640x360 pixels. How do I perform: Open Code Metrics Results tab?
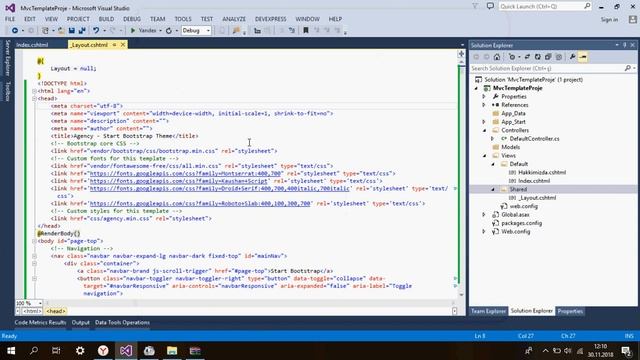point(40,322)
